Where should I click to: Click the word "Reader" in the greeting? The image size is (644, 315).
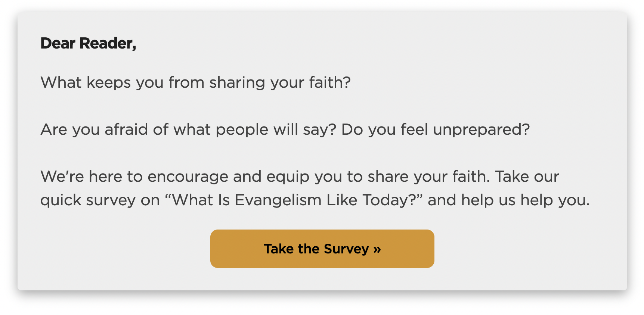(x=106, y=43)
